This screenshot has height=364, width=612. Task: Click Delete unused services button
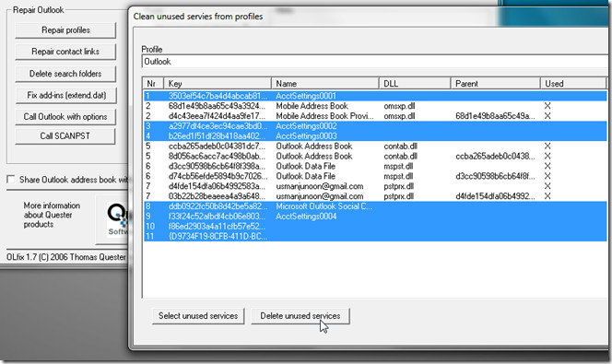tap(300, 316)
